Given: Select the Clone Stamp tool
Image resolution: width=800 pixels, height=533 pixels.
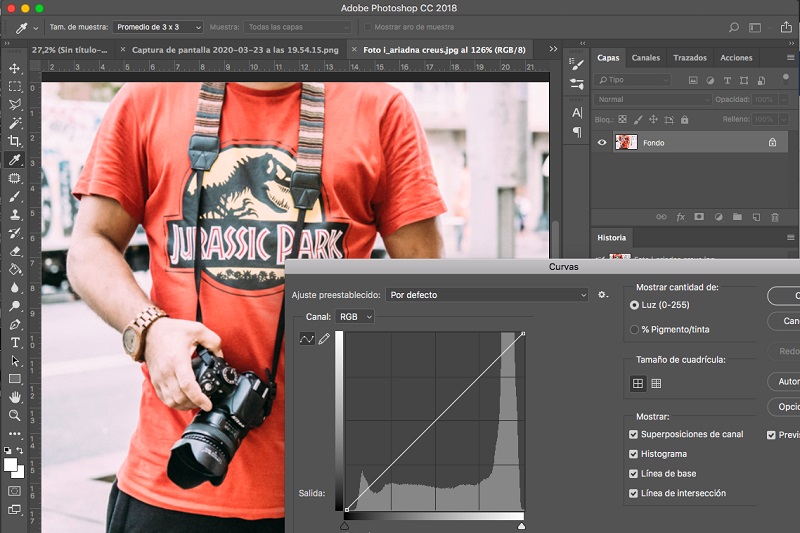Looking at the screenshot, I should [15, 214].
